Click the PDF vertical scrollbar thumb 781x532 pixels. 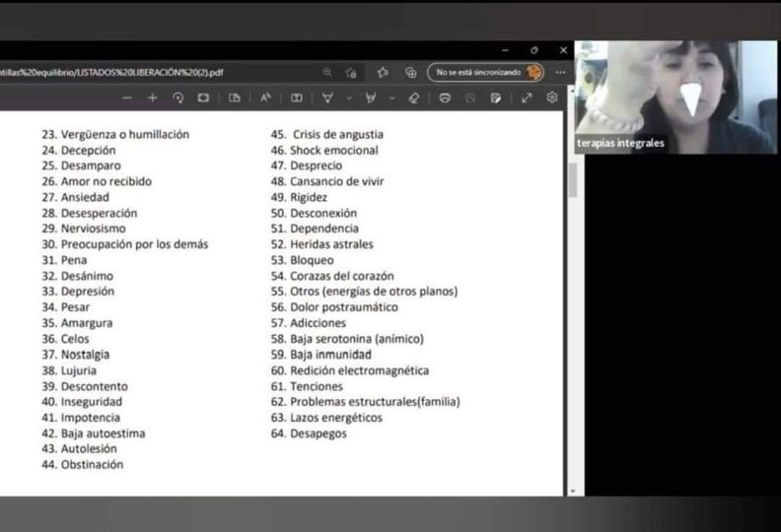[573, 182]
